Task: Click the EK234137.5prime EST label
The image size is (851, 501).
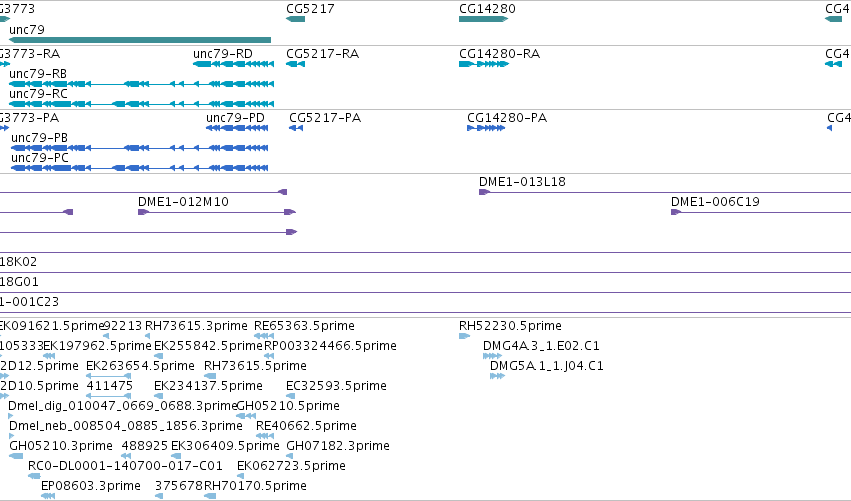Action: (x=208, y=386)
